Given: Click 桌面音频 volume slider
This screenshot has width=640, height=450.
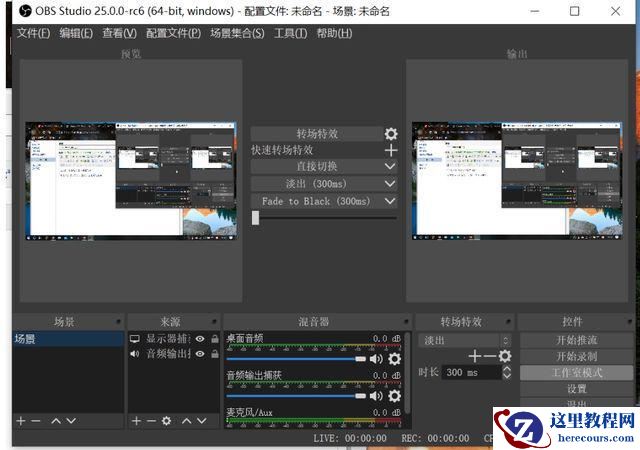Looking at the screenshot, I should pos(296,359).
